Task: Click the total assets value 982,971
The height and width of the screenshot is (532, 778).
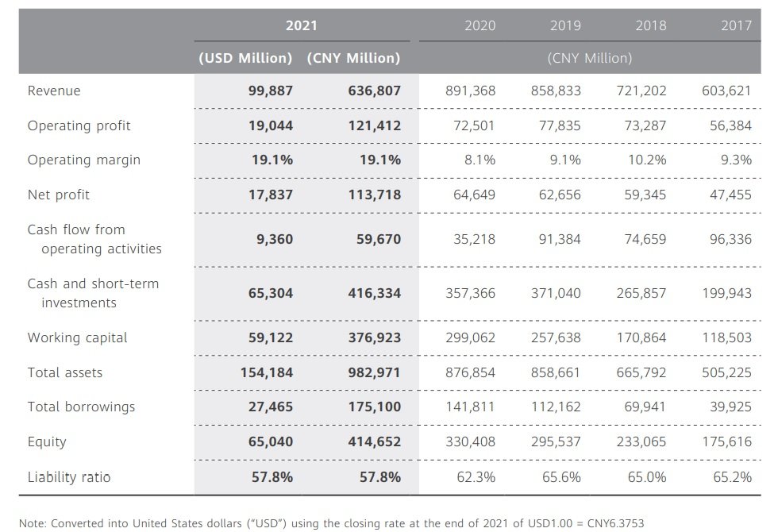Action: coord(374,372)
